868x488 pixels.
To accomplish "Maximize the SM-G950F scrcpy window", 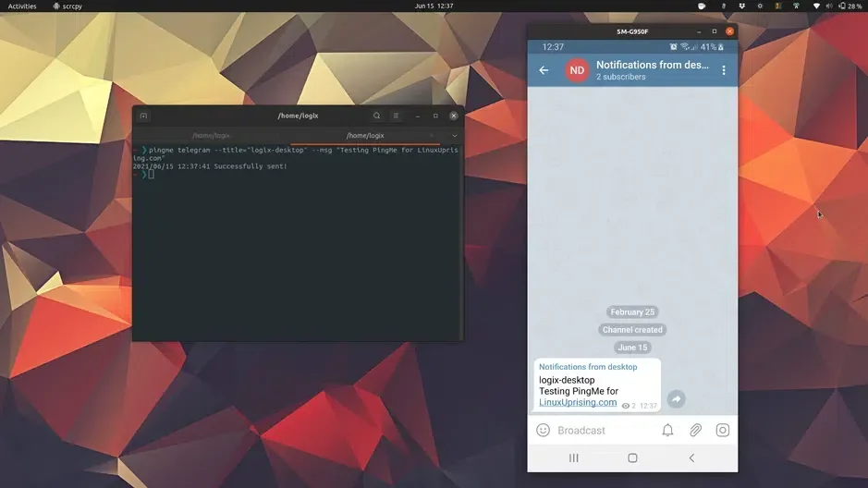I will (x=715, y=31).
